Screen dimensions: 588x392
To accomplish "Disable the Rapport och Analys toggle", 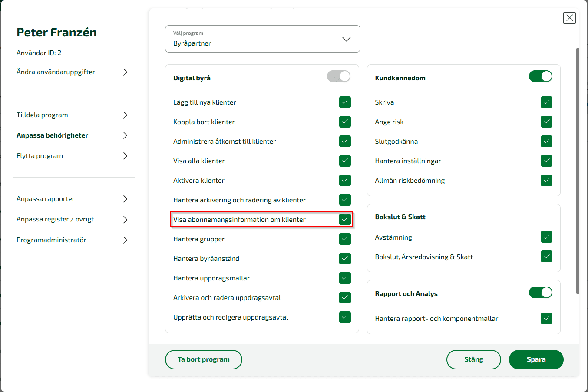I will pyautogui.click(x=540, y=292).
